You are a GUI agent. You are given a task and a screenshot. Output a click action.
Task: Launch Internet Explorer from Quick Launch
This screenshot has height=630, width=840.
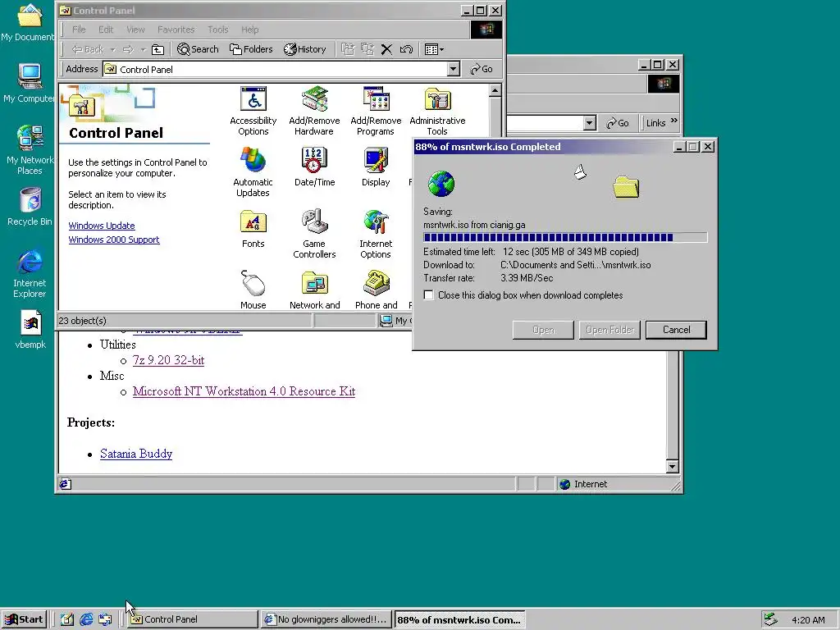85,620
